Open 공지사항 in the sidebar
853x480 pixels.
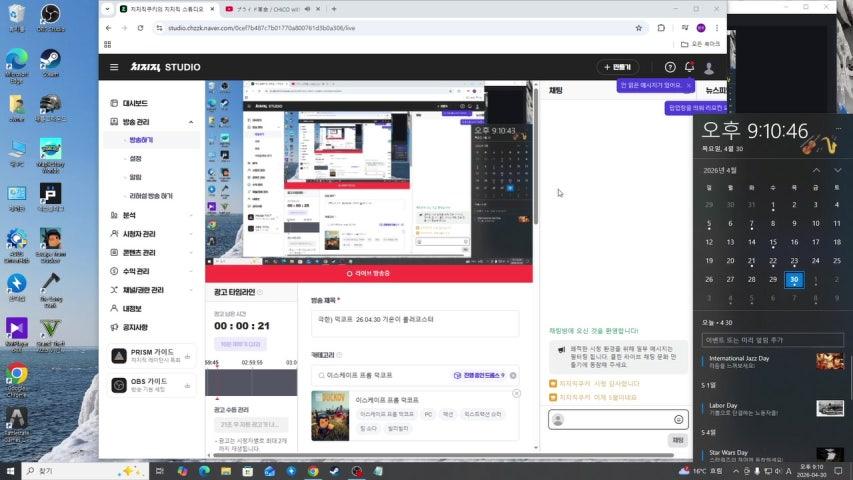pos(135,327)
